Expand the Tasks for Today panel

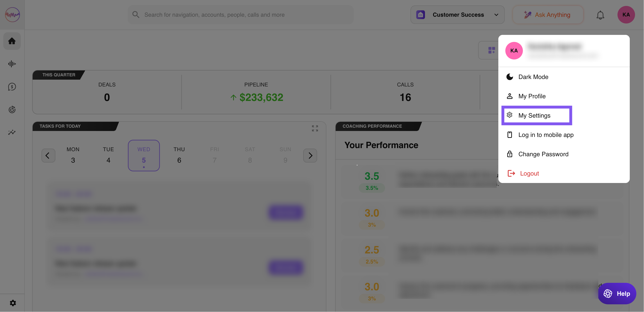(x=315, y=128)
